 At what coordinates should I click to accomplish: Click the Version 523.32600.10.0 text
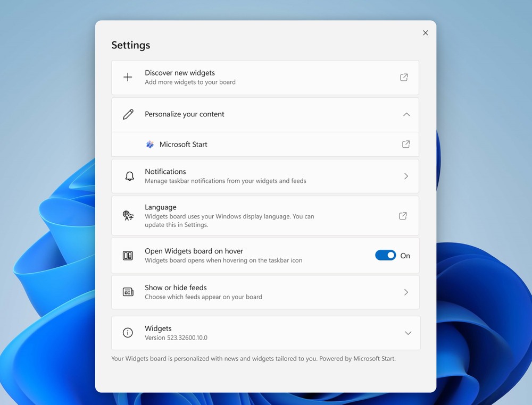pyautogui.click(x=176, y=338)
